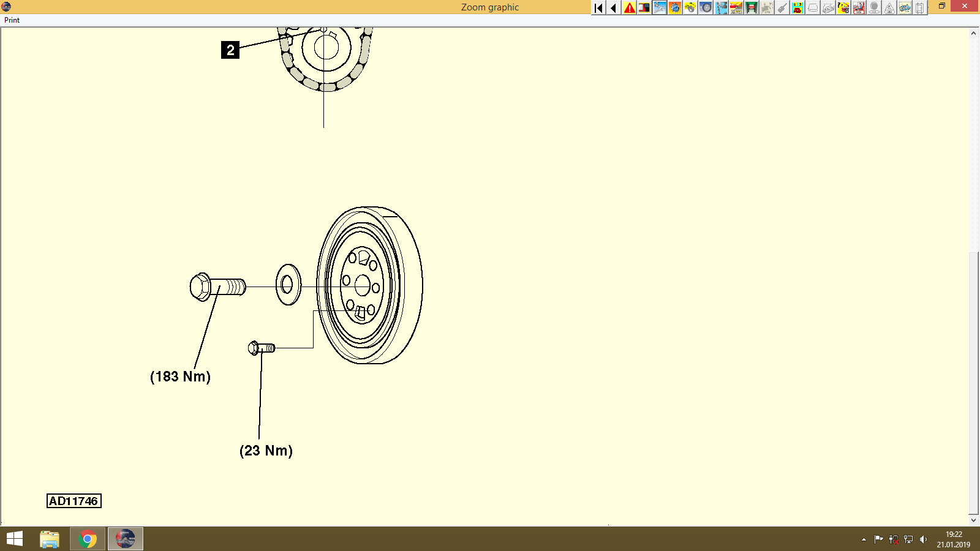Image resolution: width=980 pixels, height=551 pixels.
Task: Open File Explorer from the taskbar
Action: (x=48, y=539)
